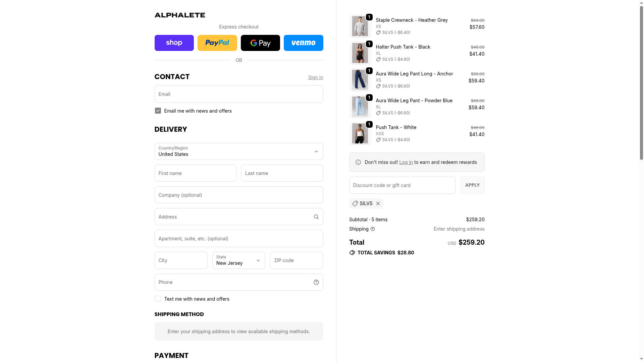Image resolution: width=644 pixels, height=362 pixels.
Task: Select Google Pay express checkout
Action: (260, 43)
